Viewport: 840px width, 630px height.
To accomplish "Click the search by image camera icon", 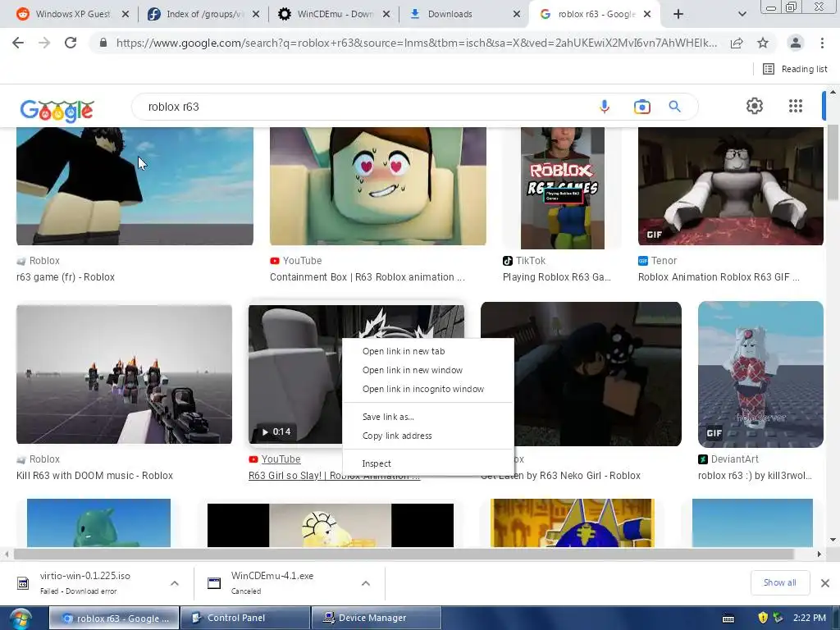I will click(x=641, y=107).
